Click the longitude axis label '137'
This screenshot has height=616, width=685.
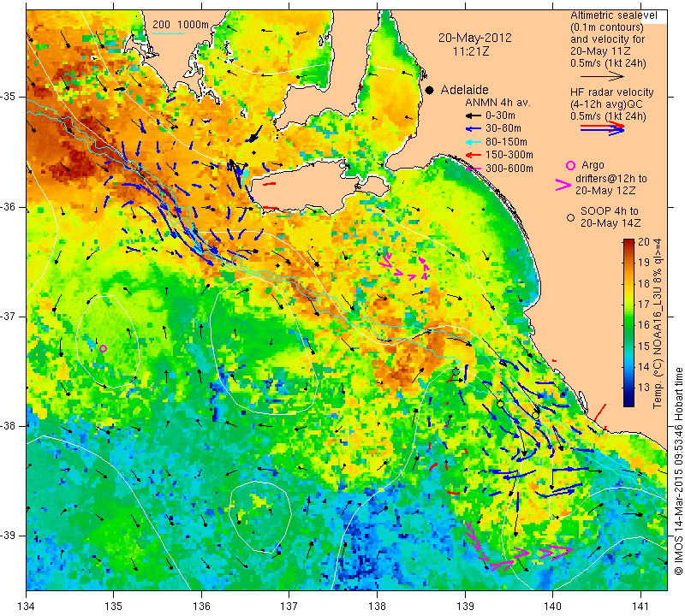(x=289, y=607)
